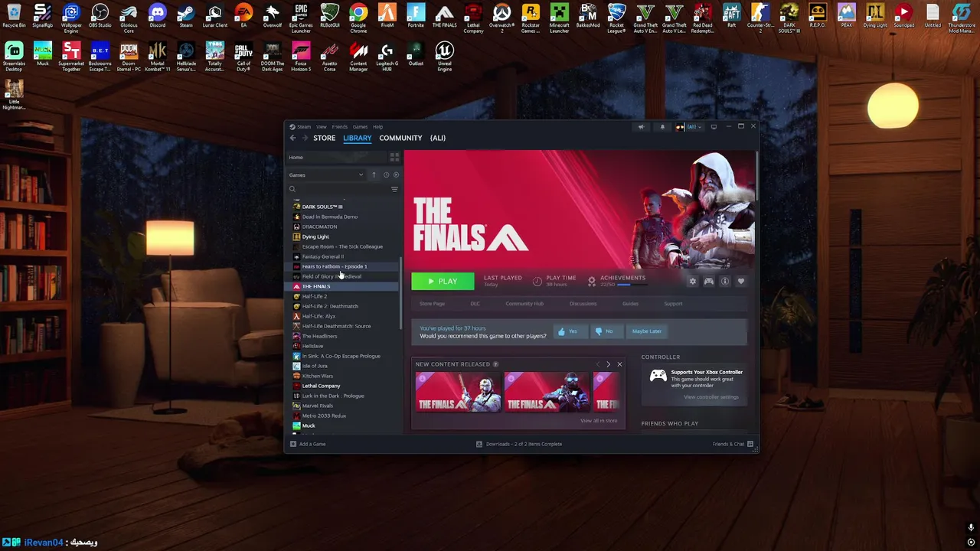Open the View menu
This screenshot has height=551, width=980.
(322, 127)
